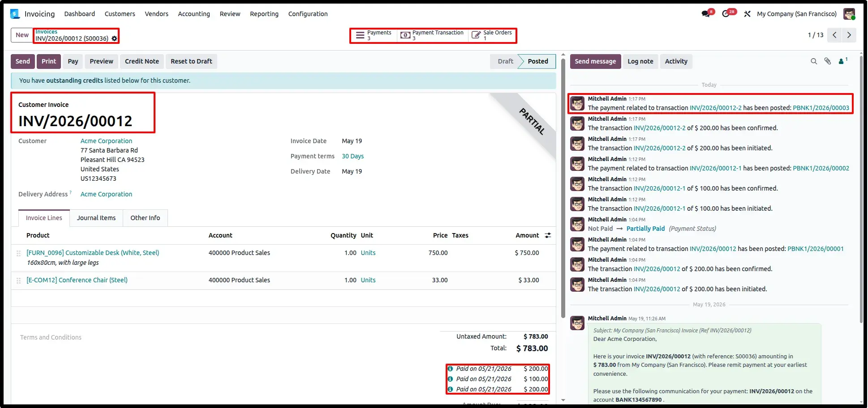Click the record counter 1 / 13
Screen dimensions: 868x408
click(815, 35)
